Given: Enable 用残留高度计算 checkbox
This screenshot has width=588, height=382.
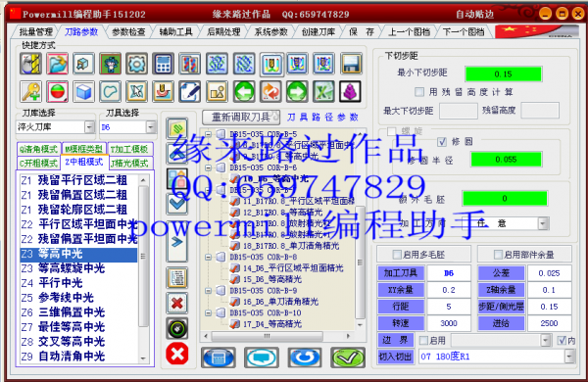Looking at the screenshot, I should pos(419,92).
